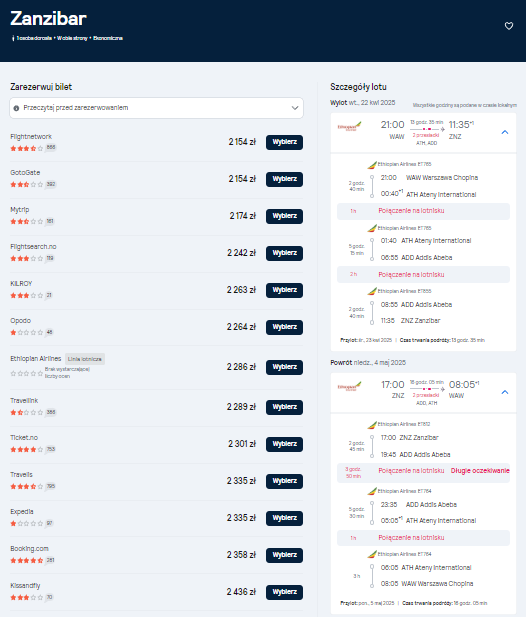526x617 pixels.
Task: Click Ticket.no star rating
Action: pos(27,449)
